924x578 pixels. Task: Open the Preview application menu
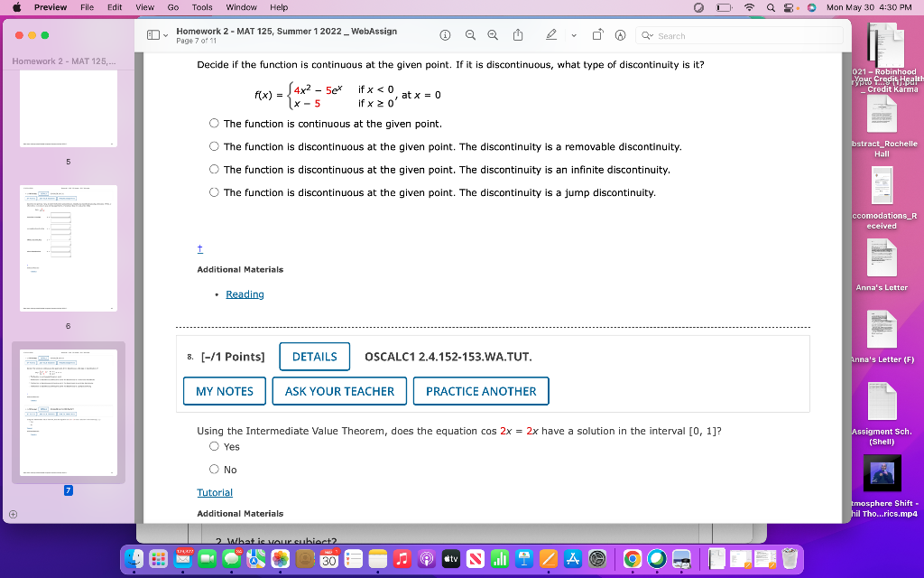[51, 7]
